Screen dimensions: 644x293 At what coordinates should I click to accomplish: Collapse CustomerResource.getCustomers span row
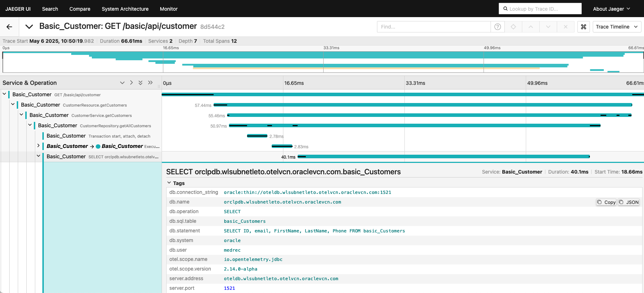pos(13,105)
